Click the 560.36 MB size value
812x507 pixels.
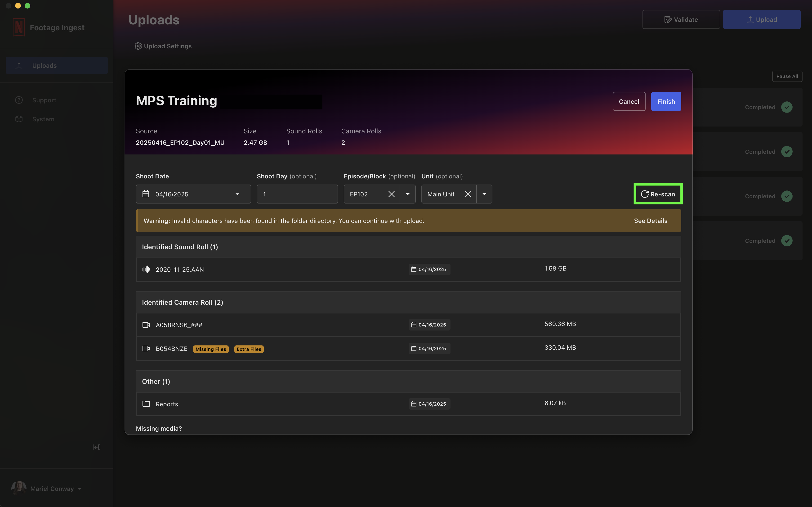coord(560,324)
